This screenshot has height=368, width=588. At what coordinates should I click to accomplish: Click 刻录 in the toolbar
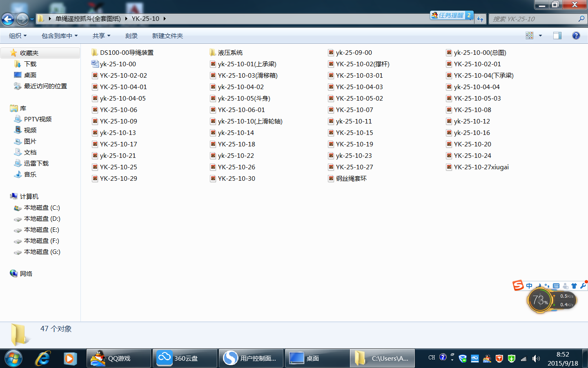tap(131, 36)
